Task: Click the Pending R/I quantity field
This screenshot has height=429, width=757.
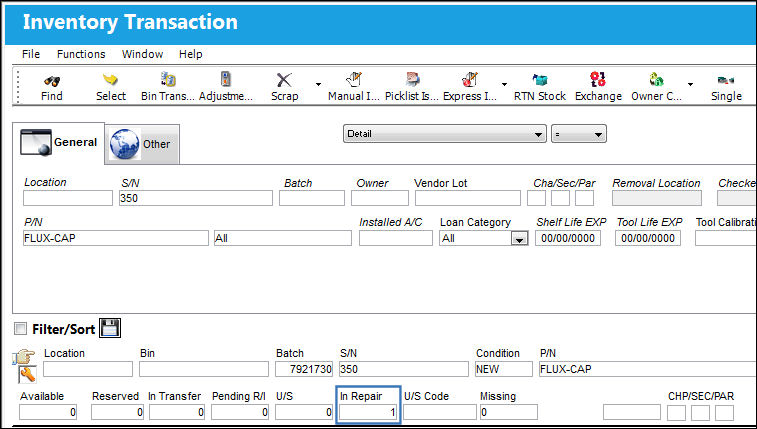Action: click(x=239, y=412)
